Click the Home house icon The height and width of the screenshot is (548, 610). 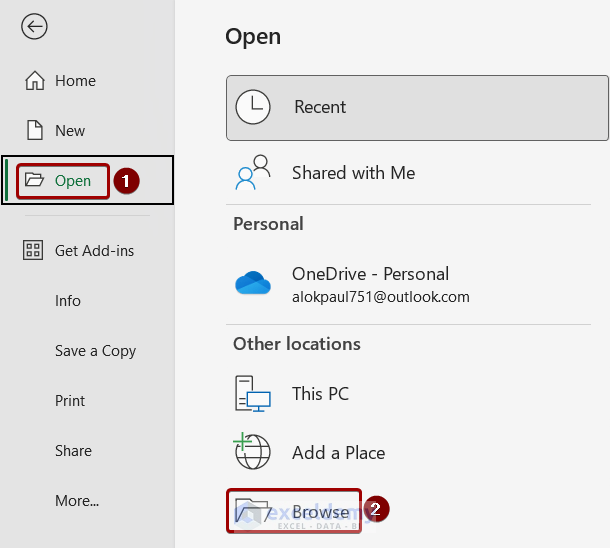coord(34,81)
